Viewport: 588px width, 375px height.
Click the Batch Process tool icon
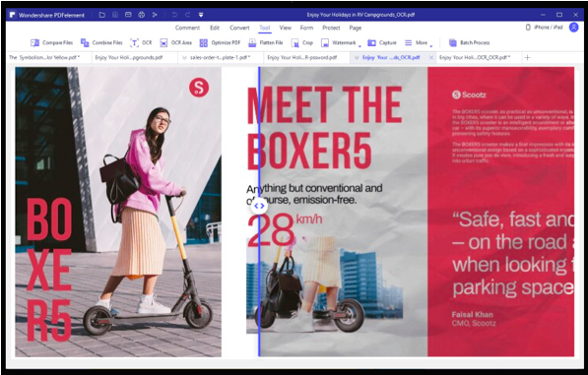[453, 42]
